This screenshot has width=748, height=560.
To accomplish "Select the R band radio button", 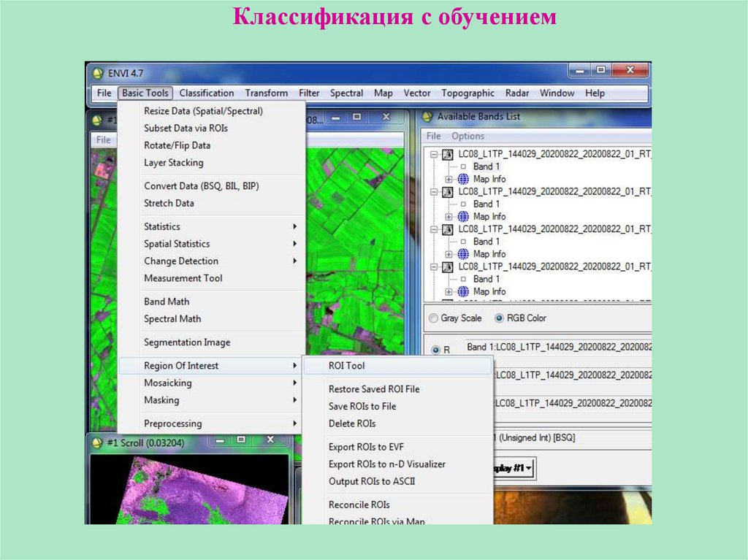I will (x=435, y=350).
